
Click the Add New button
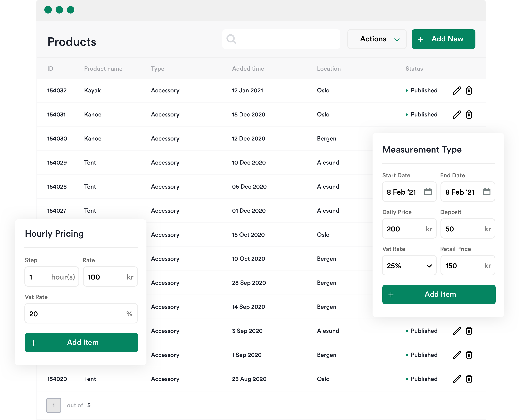click(443, 39)
